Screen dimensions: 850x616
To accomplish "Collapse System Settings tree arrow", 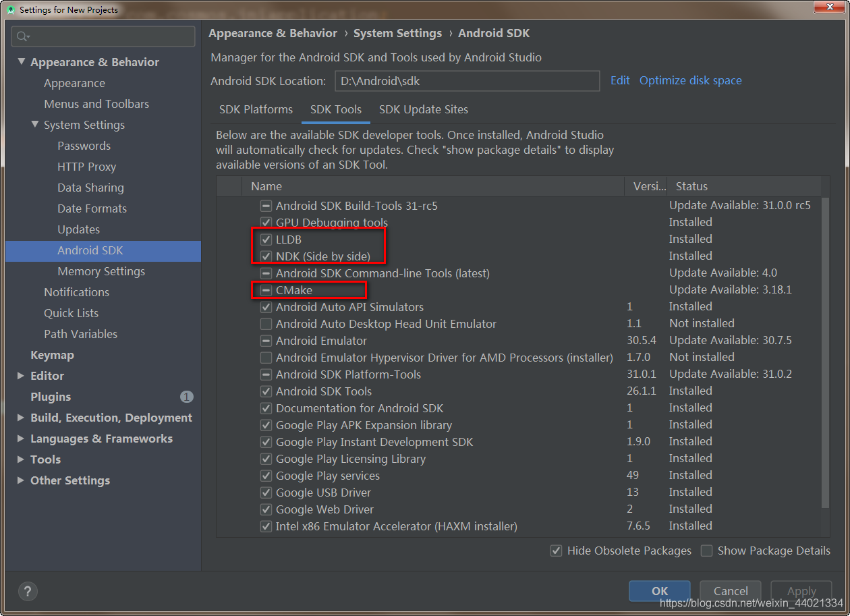I will tap(34, 124).
